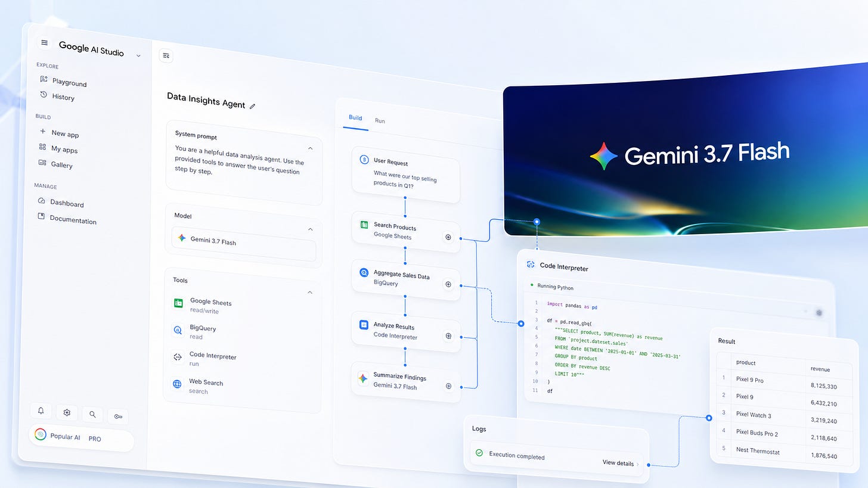Click the Gallery icon in the sidebar

(x=42, y=162)
